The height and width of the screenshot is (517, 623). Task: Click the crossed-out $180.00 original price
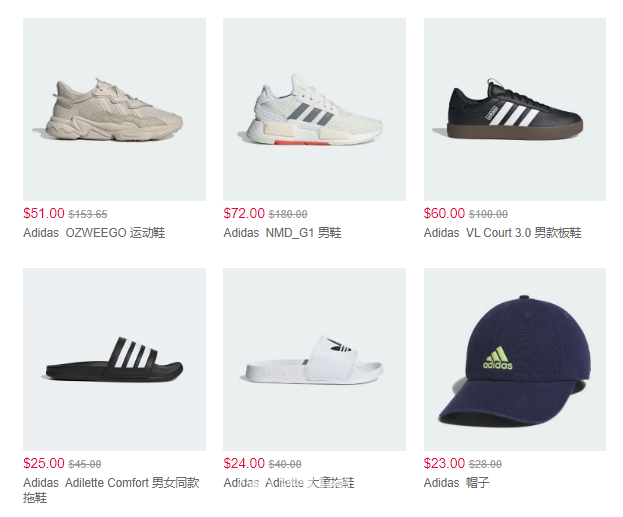pyautogui.click(x=288, y=215)
